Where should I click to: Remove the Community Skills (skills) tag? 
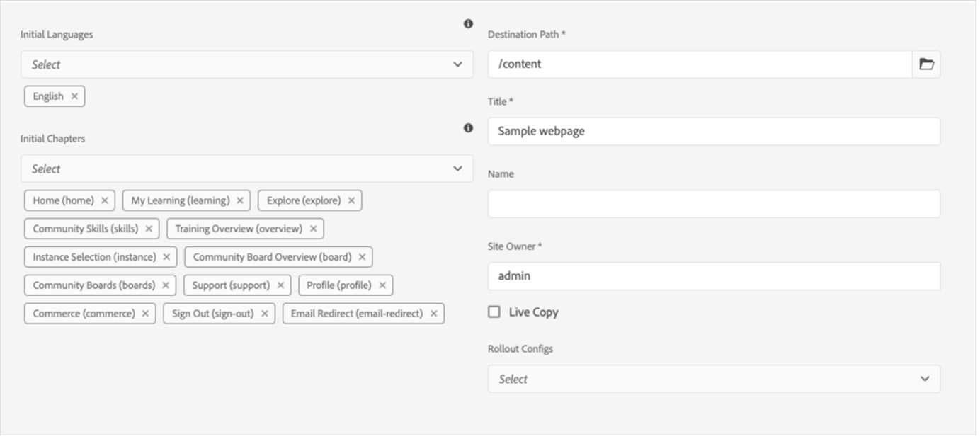[149, 229]
